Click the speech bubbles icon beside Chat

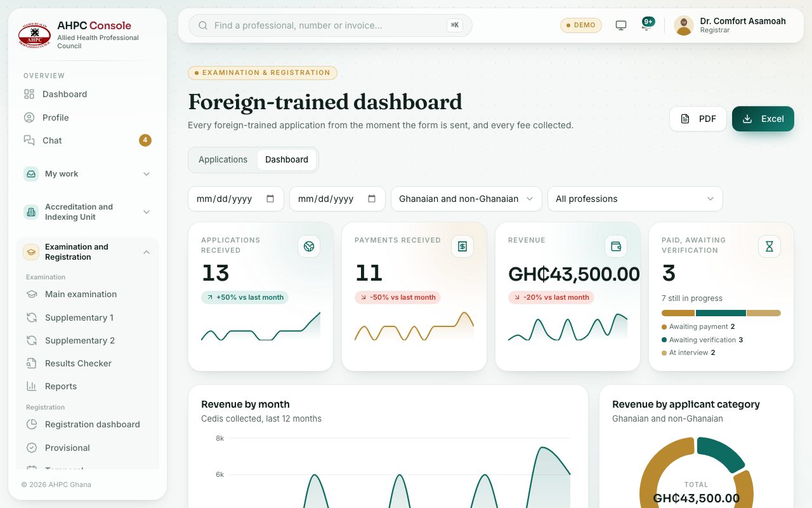[x=29, y=140]
